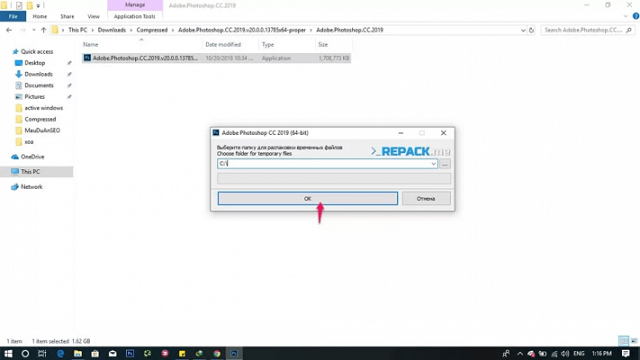Screen dimensions: 640x360
Task: Open the File tab in File Explorer
Action: 13,16
